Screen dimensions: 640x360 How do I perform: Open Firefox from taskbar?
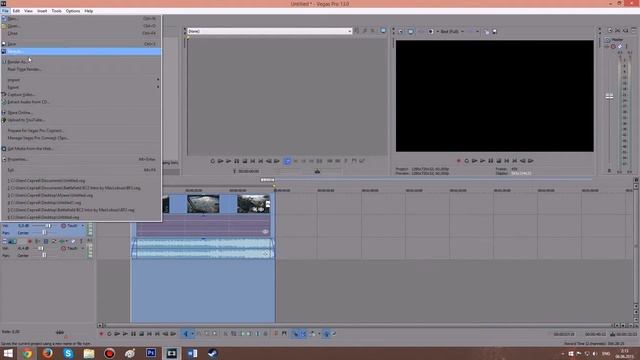click(48, 353)
